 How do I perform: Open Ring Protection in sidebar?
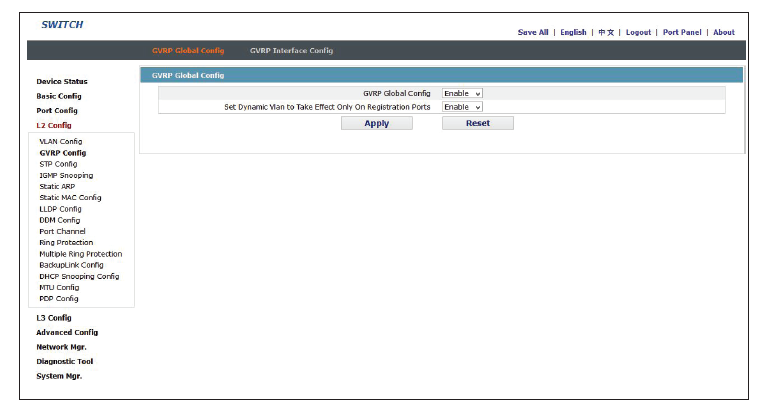66,243
